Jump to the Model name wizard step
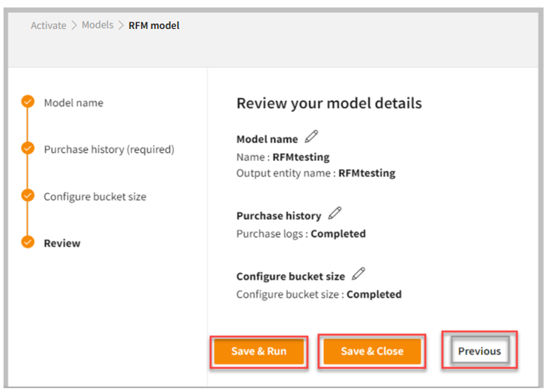The image size is (550, 392). (x=73, y=103)
